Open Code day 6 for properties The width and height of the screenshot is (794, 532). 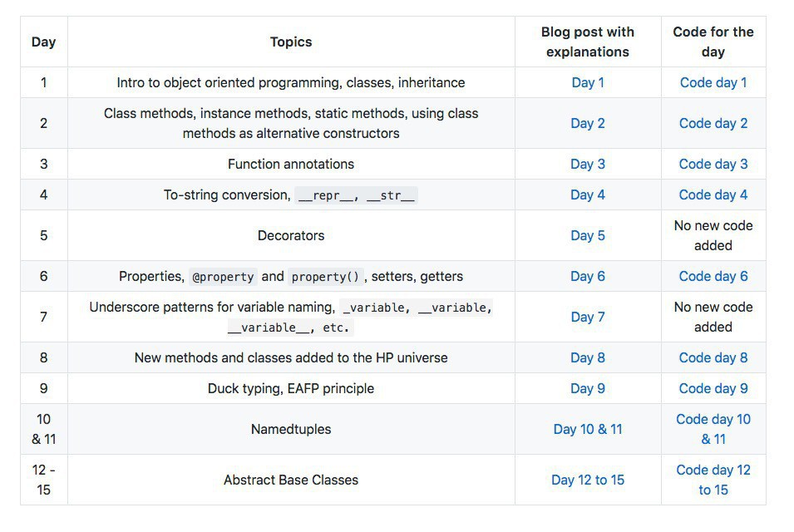[x=713, y=276]
